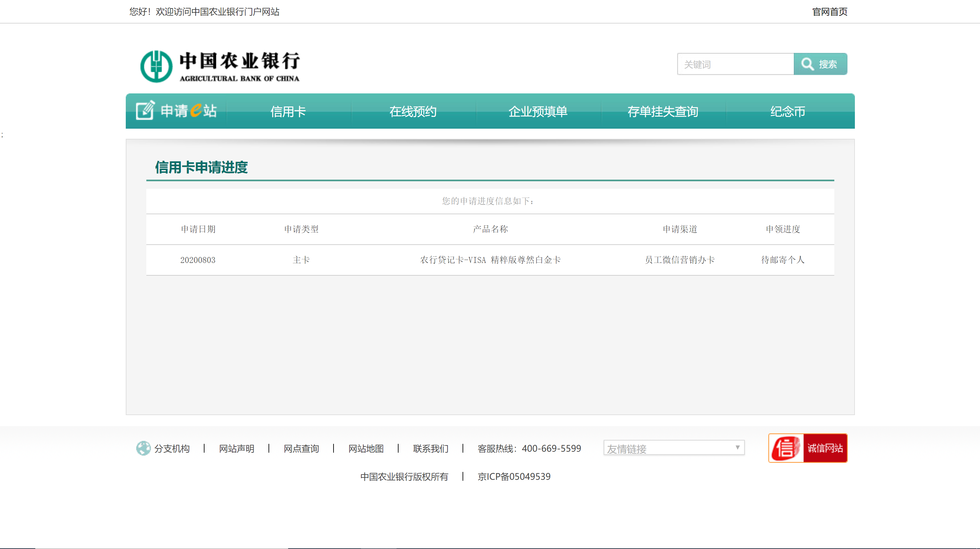
Task: Click the 申领进度 column header
Action: point(783,229)
